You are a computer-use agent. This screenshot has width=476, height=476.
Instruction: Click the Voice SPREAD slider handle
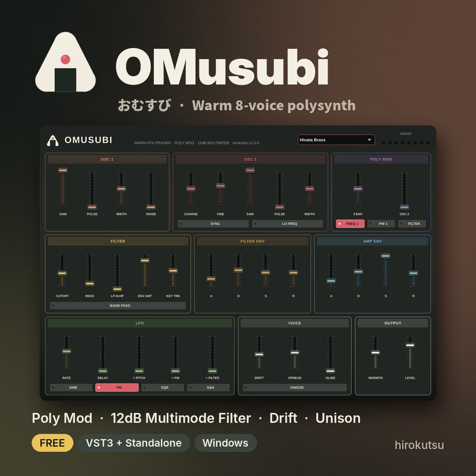(295, 353)
